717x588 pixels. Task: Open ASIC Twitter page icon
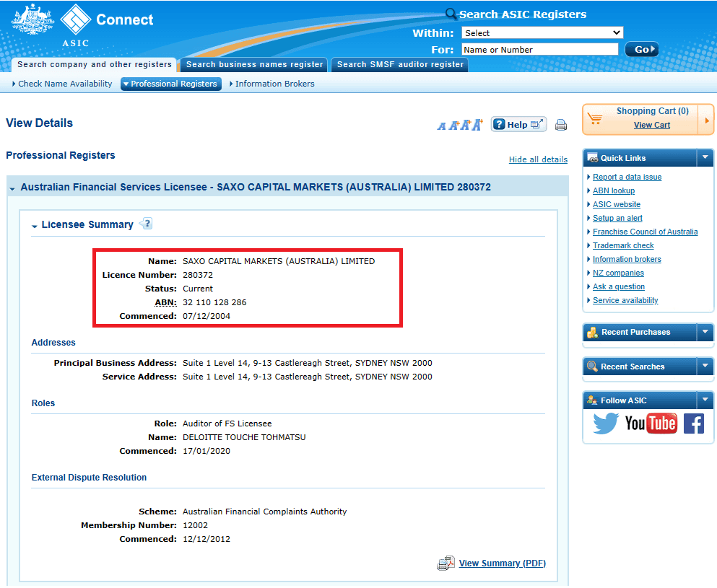pyautogui.click(x=605, y=424)
